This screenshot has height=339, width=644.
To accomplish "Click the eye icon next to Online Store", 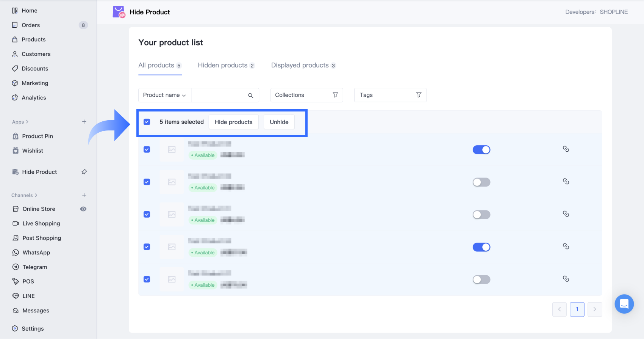I will [x=83, y=209].
